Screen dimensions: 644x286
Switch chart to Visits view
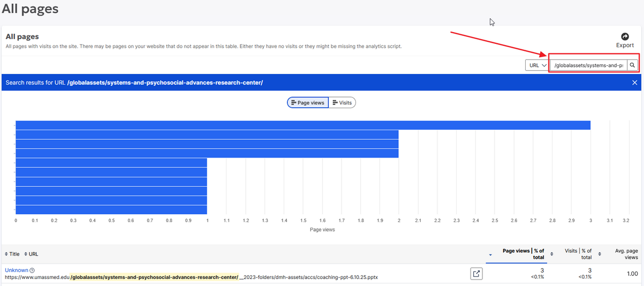(342, 102)
